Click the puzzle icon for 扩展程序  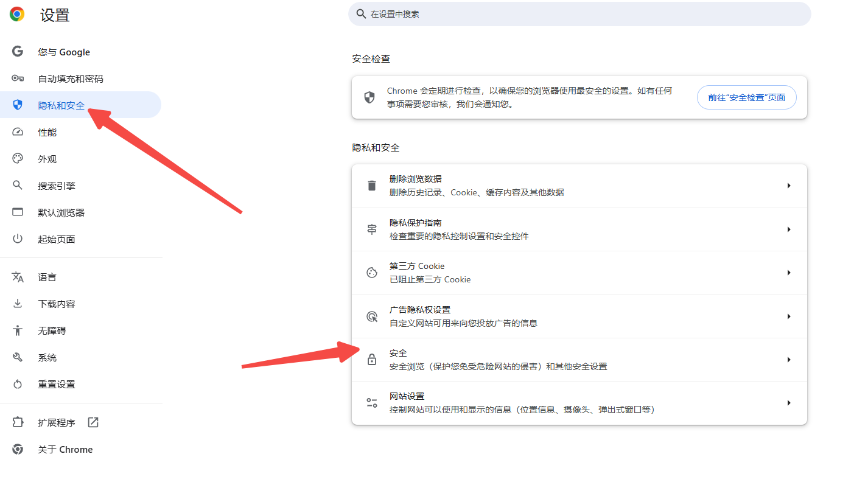[x=18, y=422]
